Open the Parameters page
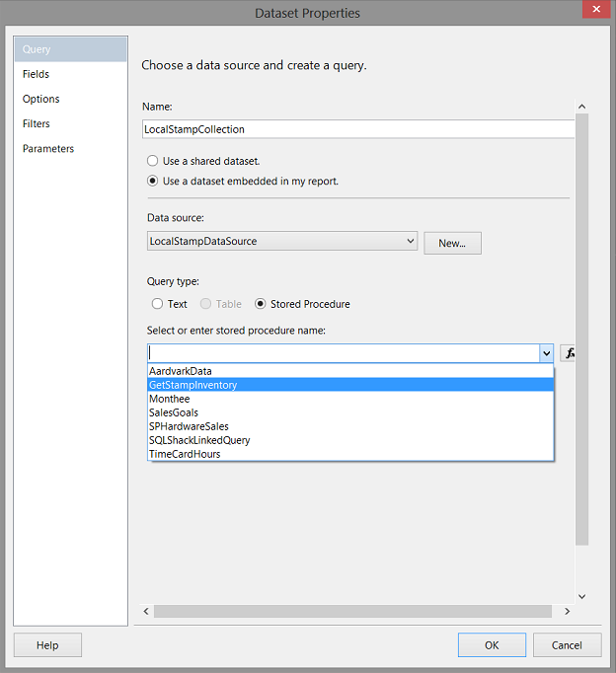This screenshot has height=673, width=616. [x=48, y=149]
